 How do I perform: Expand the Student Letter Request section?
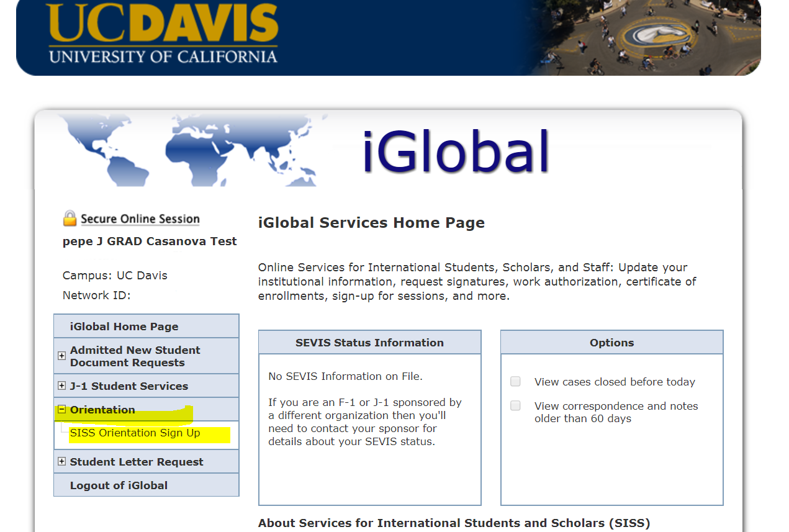61,462
